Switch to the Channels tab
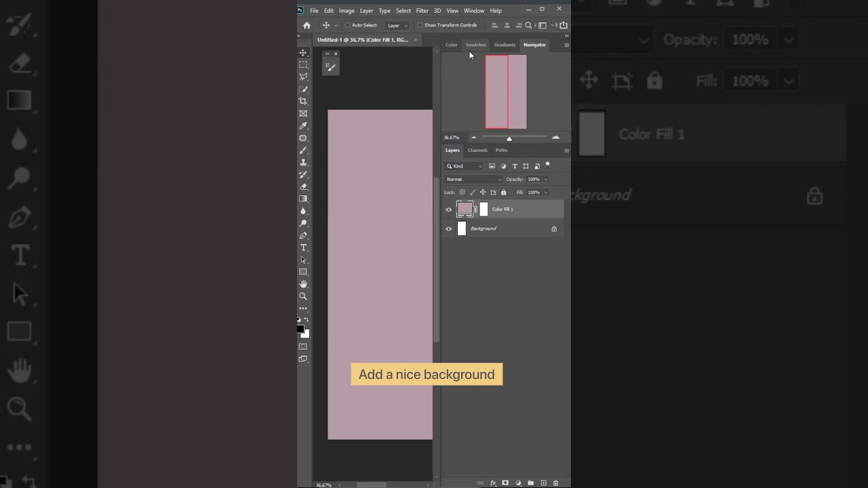 coord(477,150)
